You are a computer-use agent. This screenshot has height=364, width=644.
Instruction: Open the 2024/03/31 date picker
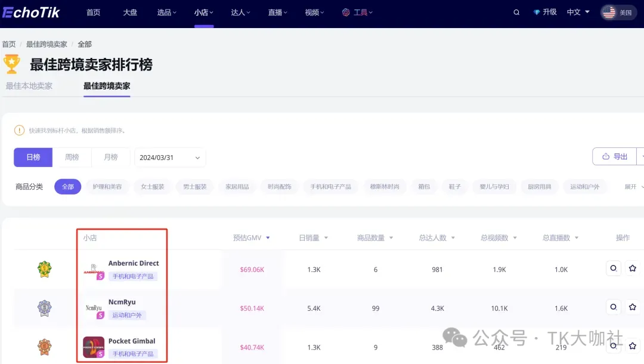pos(170,158)
